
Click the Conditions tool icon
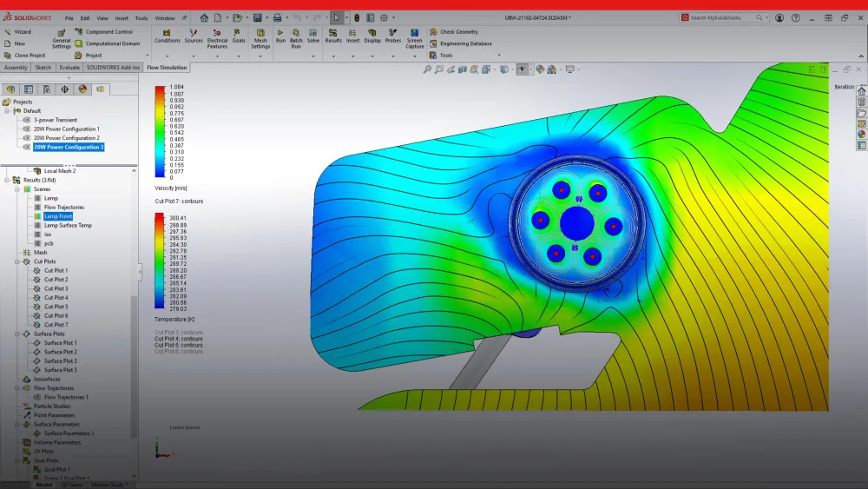167,33
